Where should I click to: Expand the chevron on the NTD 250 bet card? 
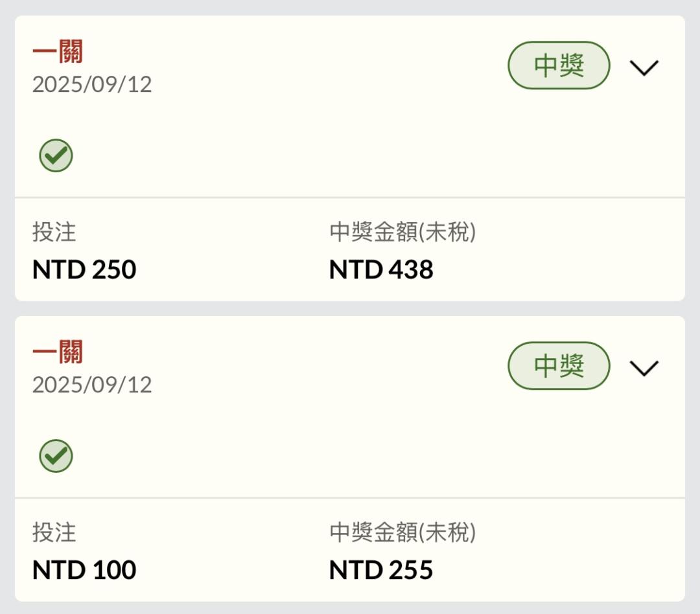[x=644, y=67]
